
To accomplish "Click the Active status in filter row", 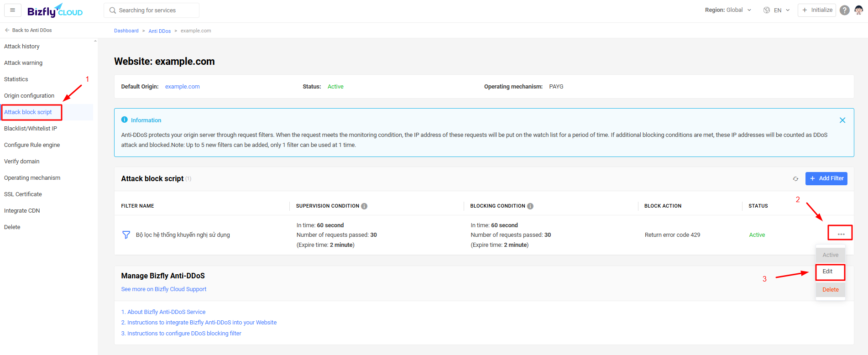I will [757, 235].
